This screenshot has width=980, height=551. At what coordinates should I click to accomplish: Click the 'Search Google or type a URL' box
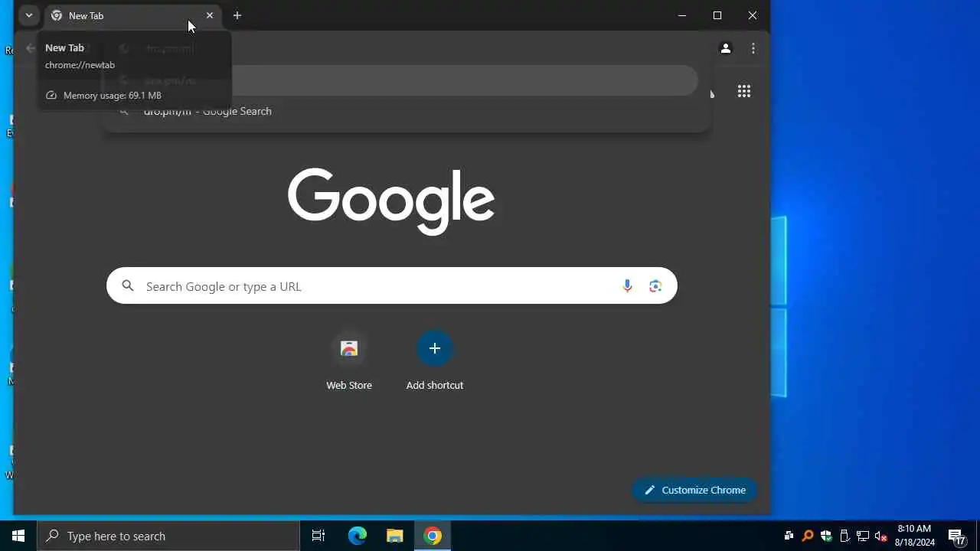(391, 286)
